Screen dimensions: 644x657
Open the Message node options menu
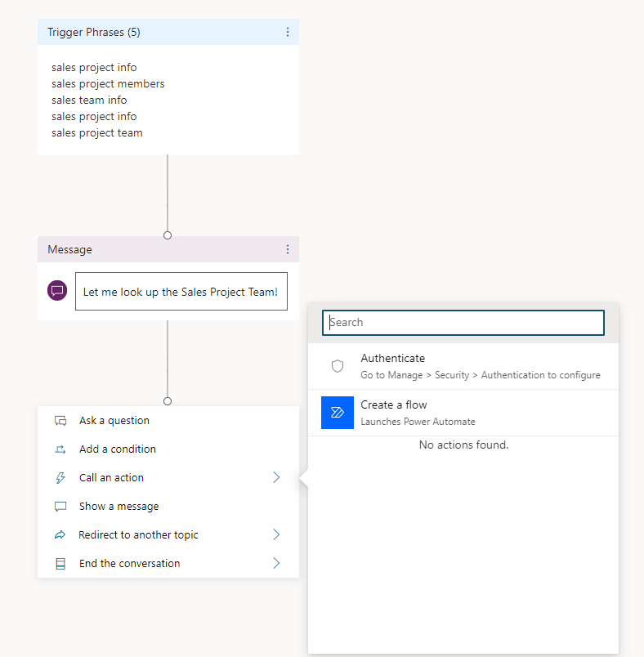[288, 249]
